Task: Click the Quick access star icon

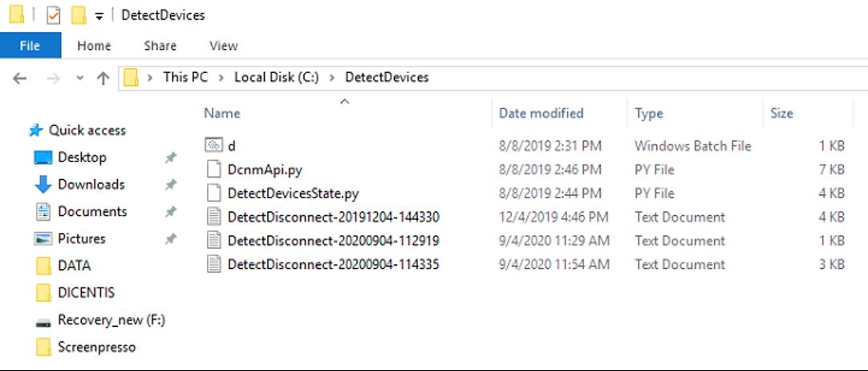Action: (x=35, y=130)
